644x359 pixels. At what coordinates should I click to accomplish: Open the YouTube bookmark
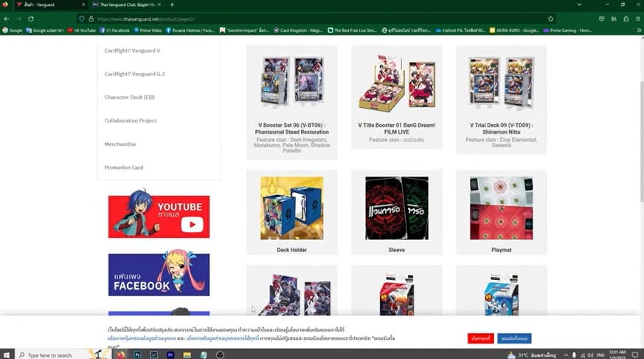tap(82, 30)
